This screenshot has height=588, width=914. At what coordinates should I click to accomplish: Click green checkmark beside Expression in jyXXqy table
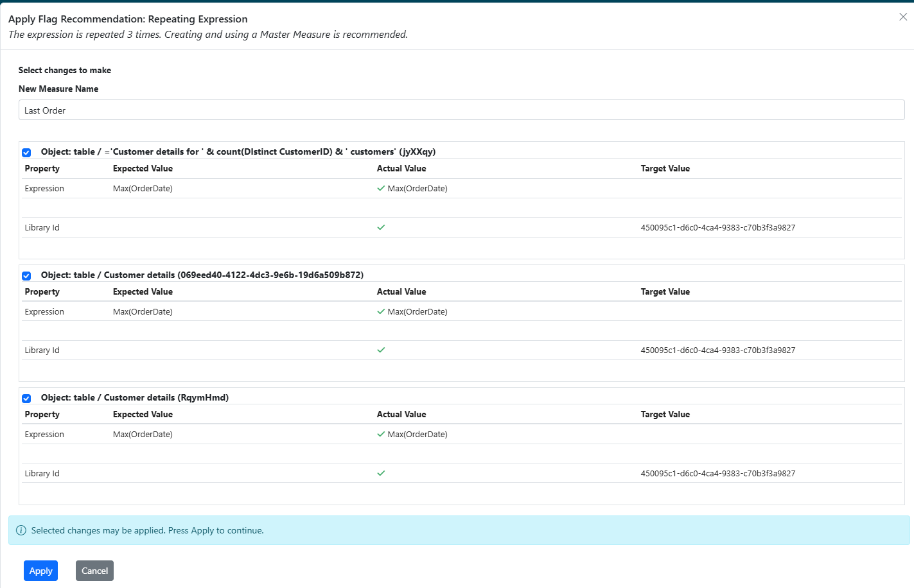[381, 189]
